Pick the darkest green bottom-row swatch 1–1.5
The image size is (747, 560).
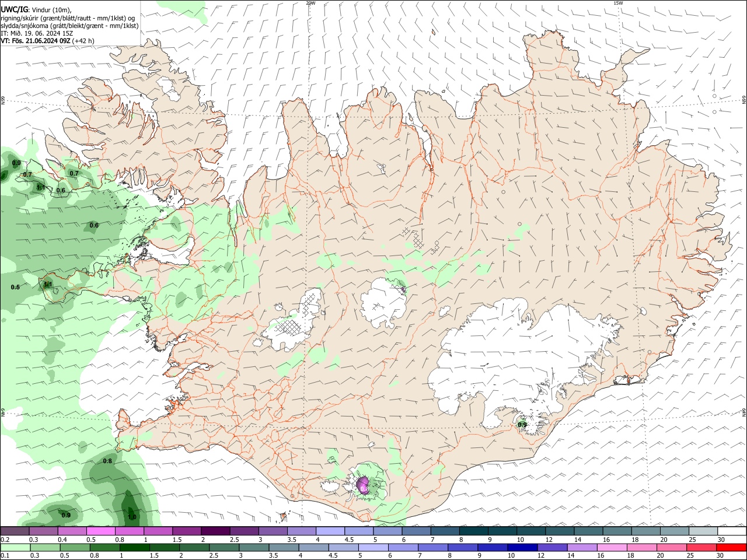tap(135, 547)
